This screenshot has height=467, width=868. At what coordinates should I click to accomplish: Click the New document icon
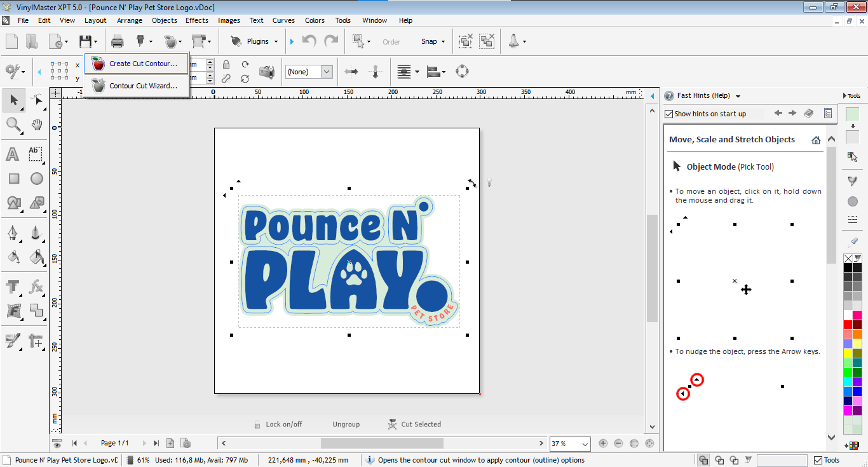pyautogui.click(x=11, y=41)
